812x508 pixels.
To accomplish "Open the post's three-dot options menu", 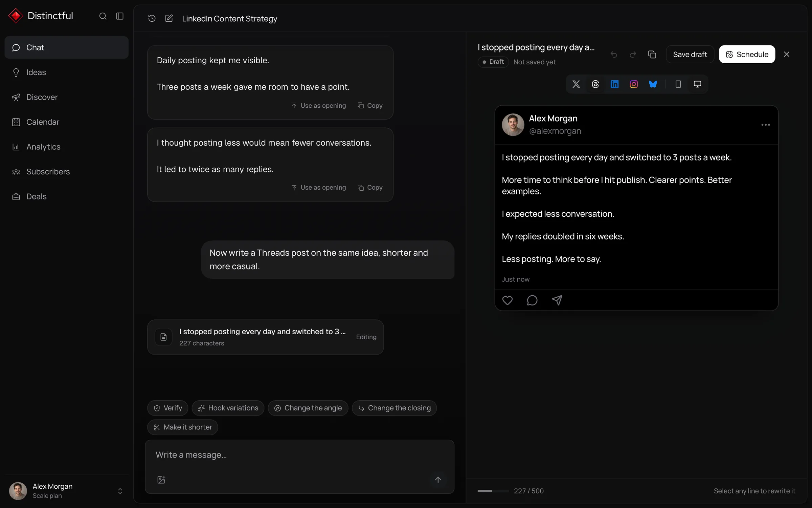I will click(x=766, y=125).
